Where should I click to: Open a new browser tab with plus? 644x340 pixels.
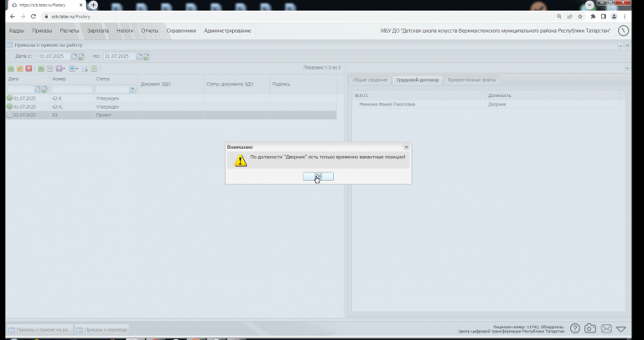pyautogui.click(x=93, y=5)
